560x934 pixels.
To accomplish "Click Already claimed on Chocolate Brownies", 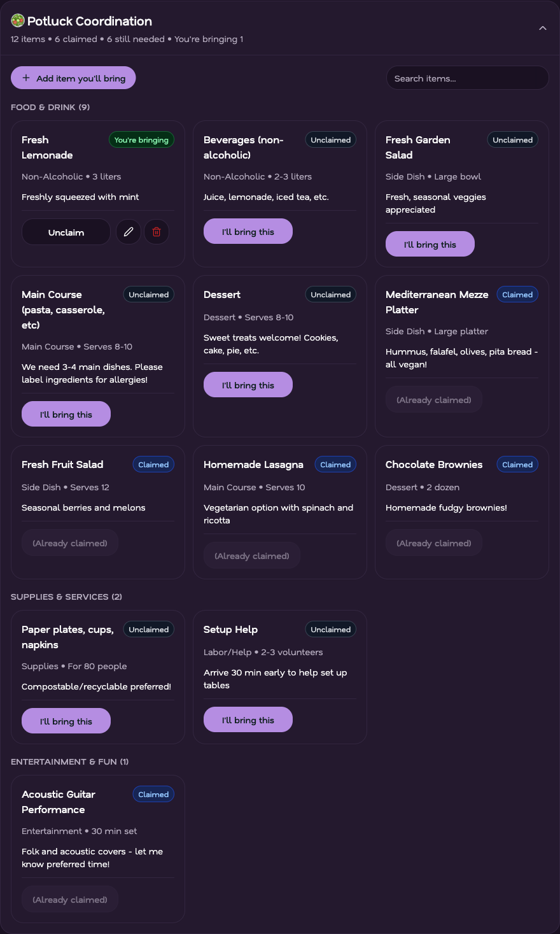I will tap(434, 543).
